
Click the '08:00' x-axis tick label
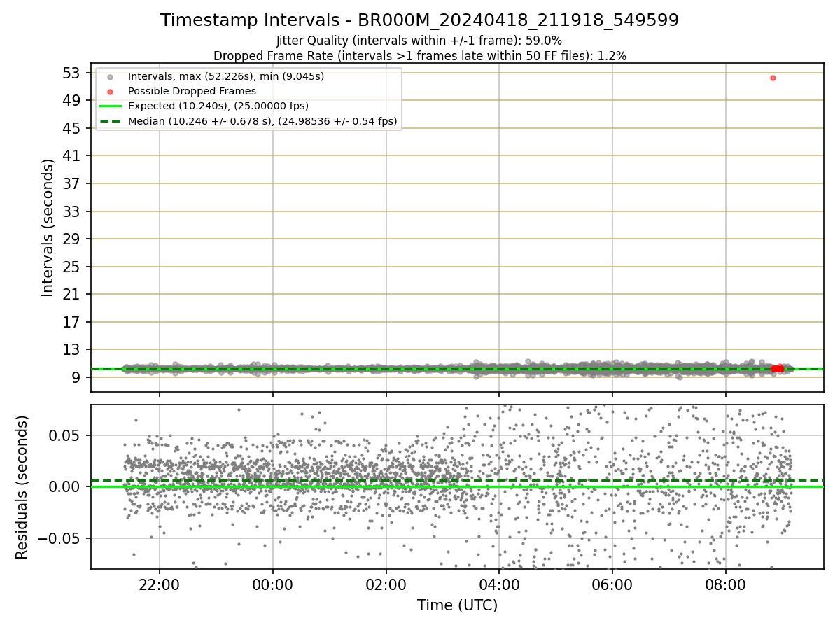726,584
